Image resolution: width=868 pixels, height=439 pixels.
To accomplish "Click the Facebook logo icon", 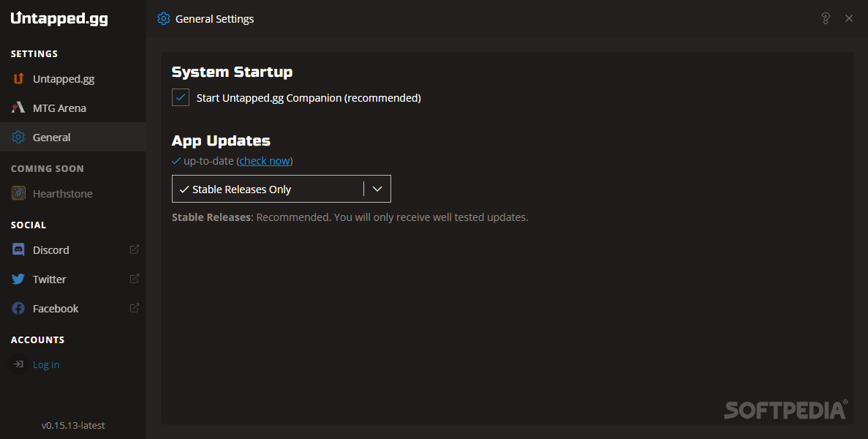I will [18, 308].
